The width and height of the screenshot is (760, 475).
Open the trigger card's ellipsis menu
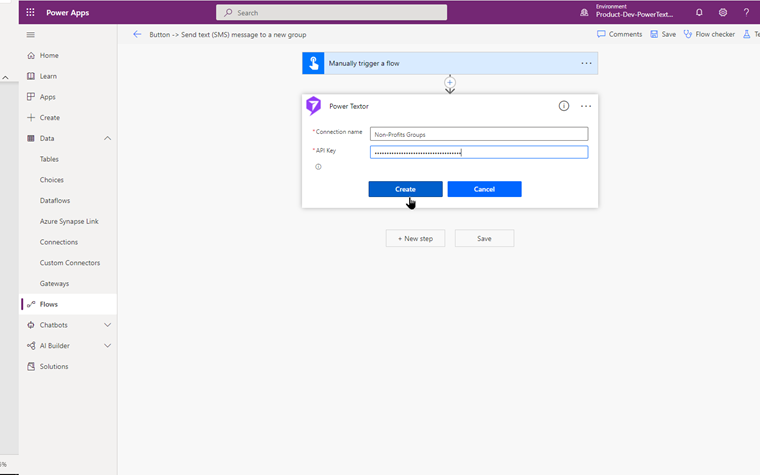(586, 63)
